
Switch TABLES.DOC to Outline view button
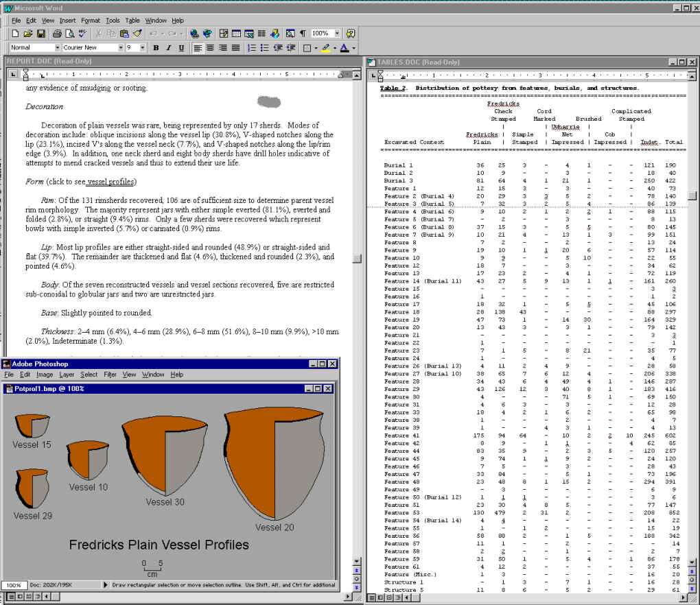[x=397, y=597]
